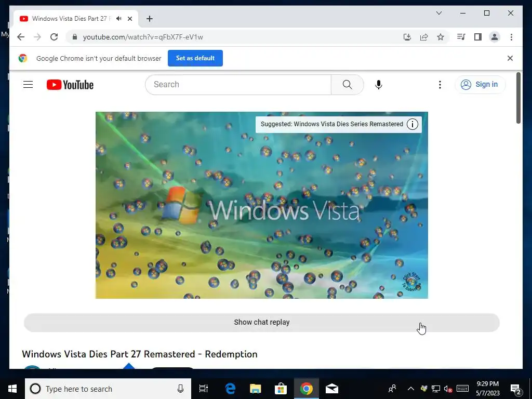Open File Explorer from the taskbar
532x399 pixels.
pos(256,389)
